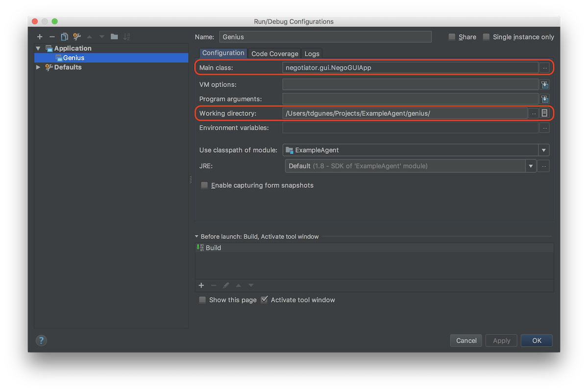The height and width of the screenshot is (392, 588).
Task: Edit the selected Before launch task
Action: click(x=226, y=285)
